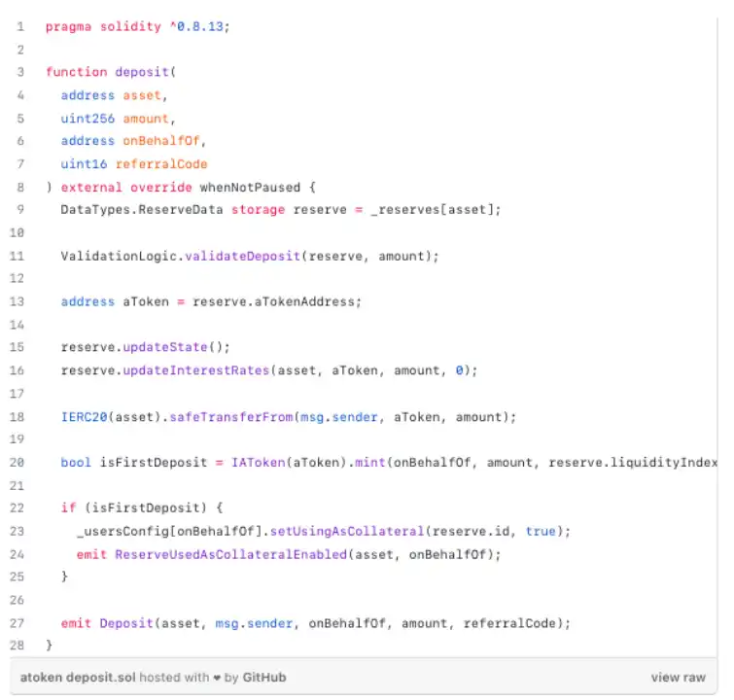Click the 'whenNotPaused' modifier
Viewport: 734px width, 700px height.
click(x=250, y=188)
